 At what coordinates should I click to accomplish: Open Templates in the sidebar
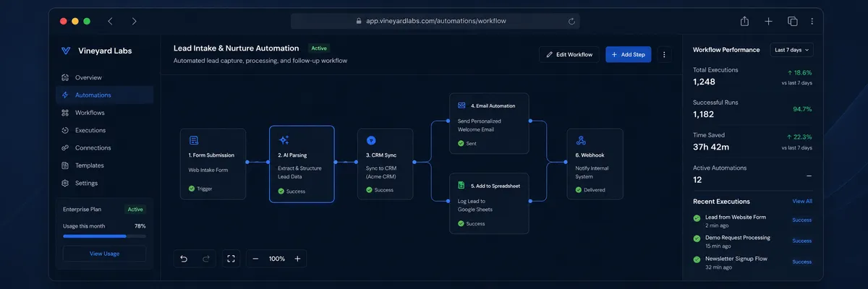click(x=104, y=165)
